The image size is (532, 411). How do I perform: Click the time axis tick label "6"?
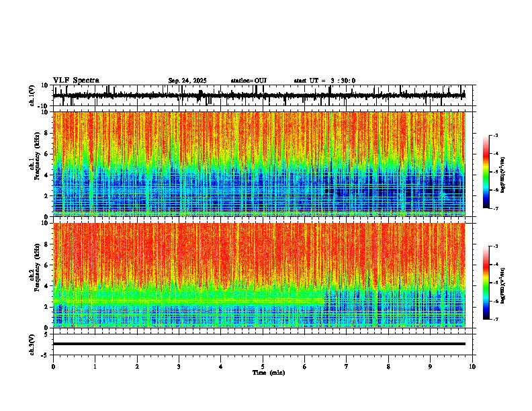click(x=305, y=367)
